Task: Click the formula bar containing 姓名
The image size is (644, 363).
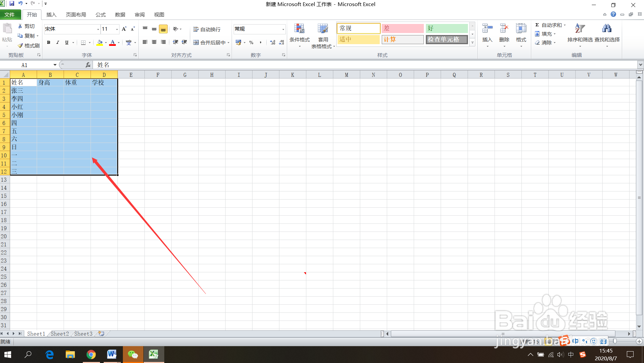Action: coord(365,65)
